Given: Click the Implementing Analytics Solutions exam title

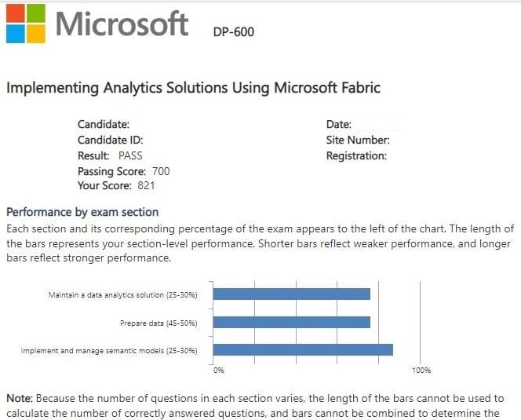Looking at the screenshot, I should tap(193, 87).
